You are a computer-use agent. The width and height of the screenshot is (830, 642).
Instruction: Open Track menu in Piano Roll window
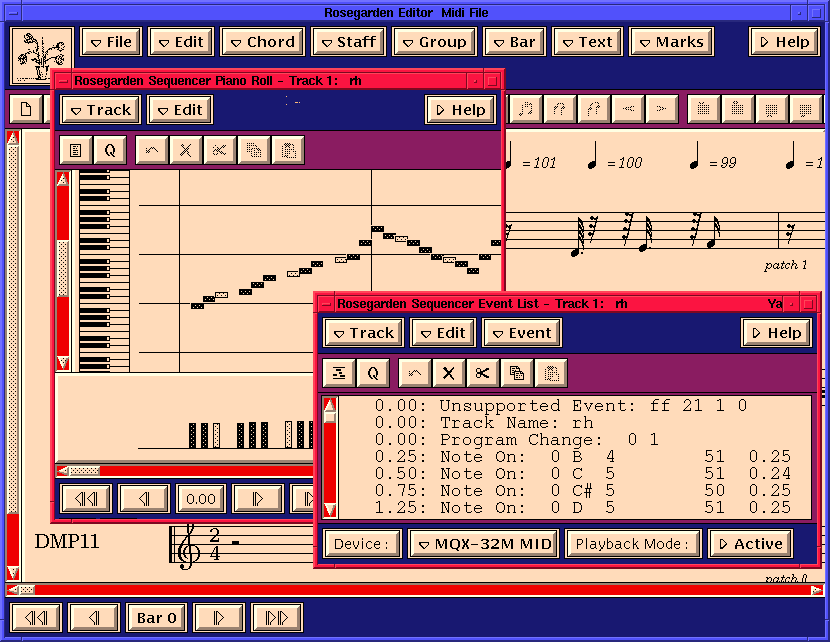(100, 110)
